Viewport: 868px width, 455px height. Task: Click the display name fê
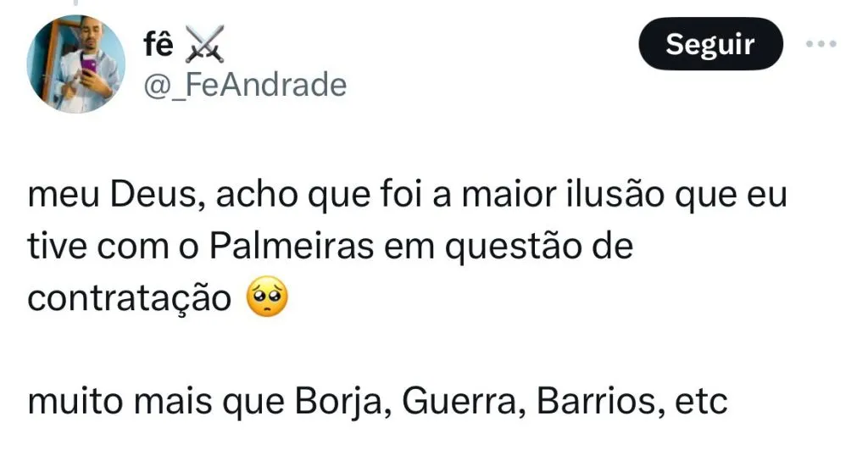159,44
